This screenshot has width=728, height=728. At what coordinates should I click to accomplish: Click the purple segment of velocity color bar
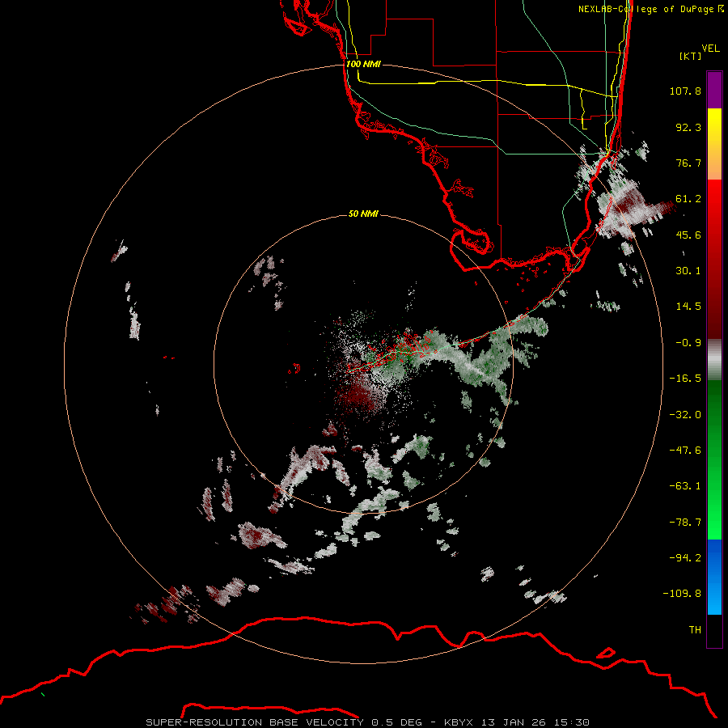714,90
